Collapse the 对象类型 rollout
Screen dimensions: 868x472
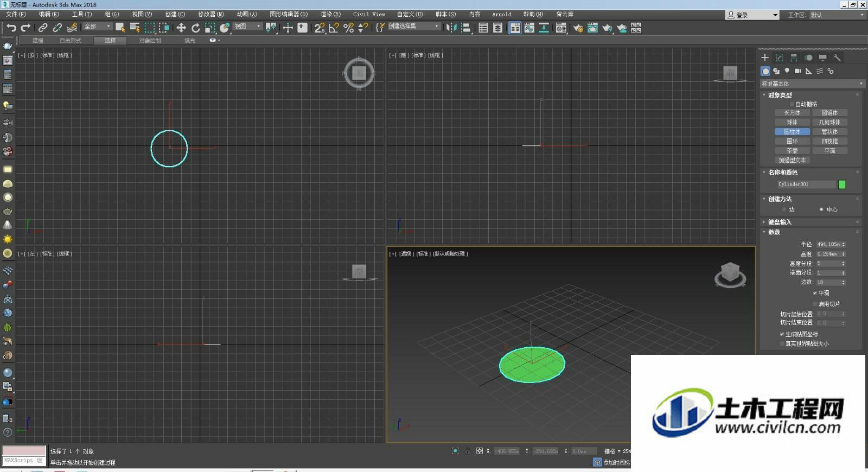tap(780, 95)
